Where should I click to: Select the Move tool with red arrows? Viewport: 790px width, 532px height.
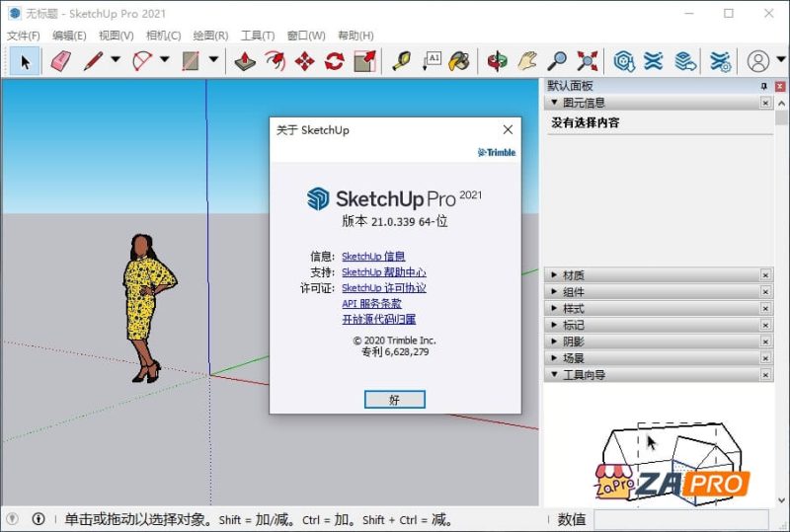[304, 61]
